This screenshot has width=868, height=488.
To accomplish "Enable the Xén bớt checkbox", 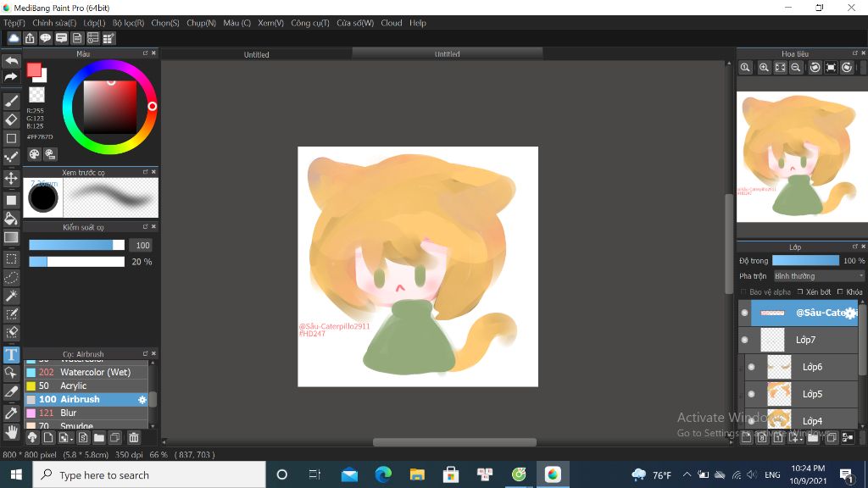I will tap(800, 291).
